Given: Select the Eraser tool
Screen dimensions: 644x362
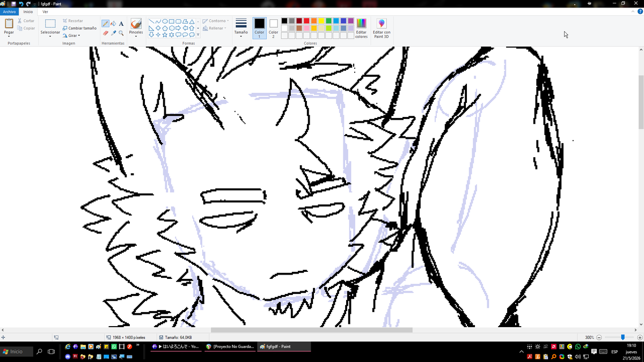Looking at the screenshot, I should coord(106,33).
